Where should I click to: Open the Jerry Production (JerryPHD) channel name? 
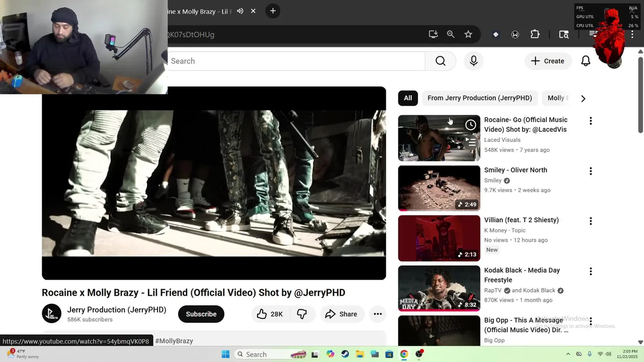[x=117, y=310]
